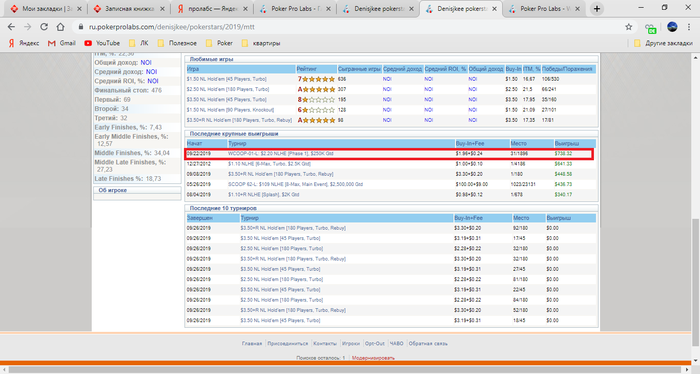Open the recent tournament that finished 92/180
700x374 pixels.
293,228
